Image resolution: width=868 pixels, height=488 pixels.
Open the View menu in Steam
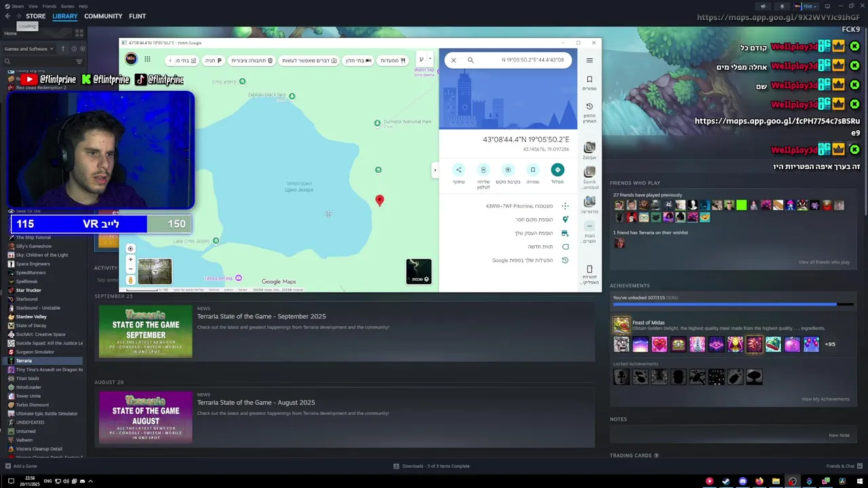click(33, 6)
